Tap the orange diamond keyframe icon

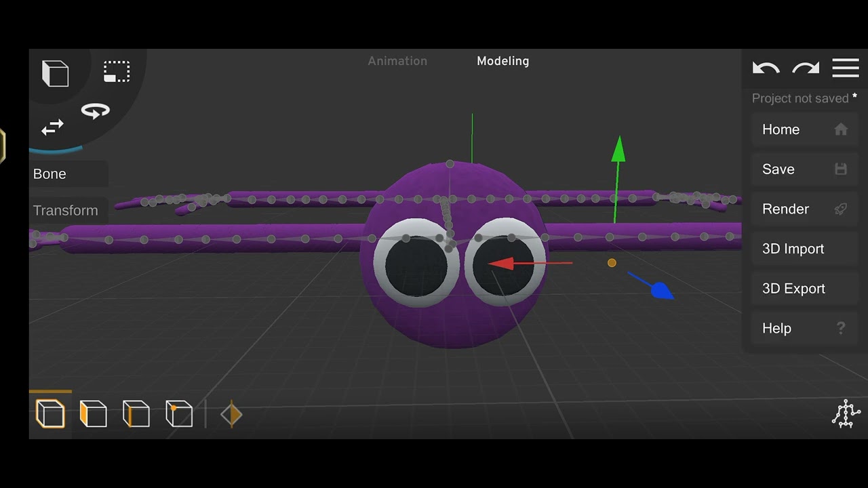coord(231,414)
